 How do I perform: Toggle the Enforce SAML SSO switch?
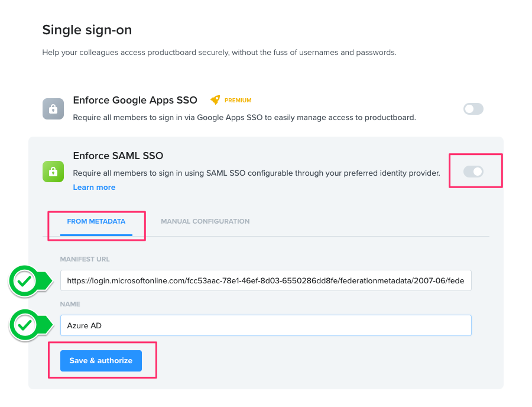point(473,172)
